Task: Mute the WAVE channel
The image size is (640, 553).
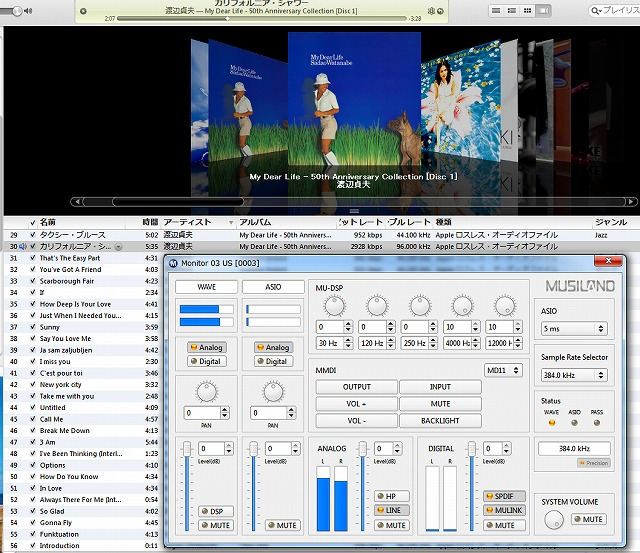Action: pos(216,526)
